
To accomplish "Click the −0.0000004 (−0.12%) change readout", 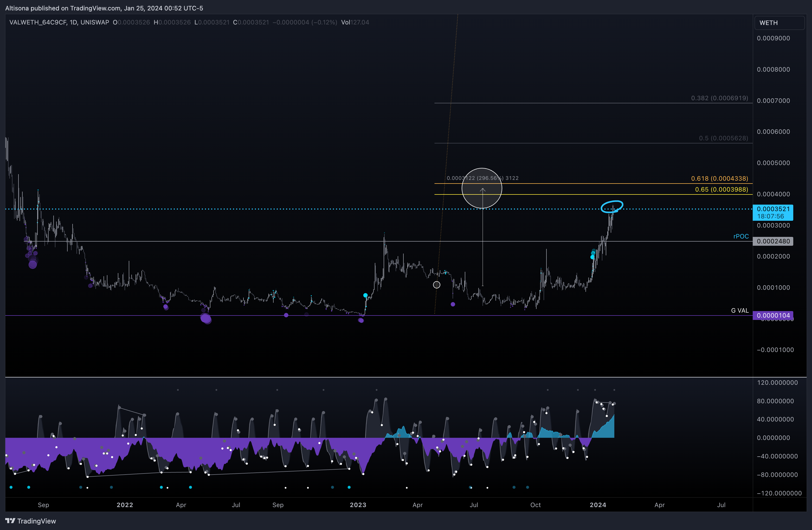I will pyautogui.click(x=305, y=22).
